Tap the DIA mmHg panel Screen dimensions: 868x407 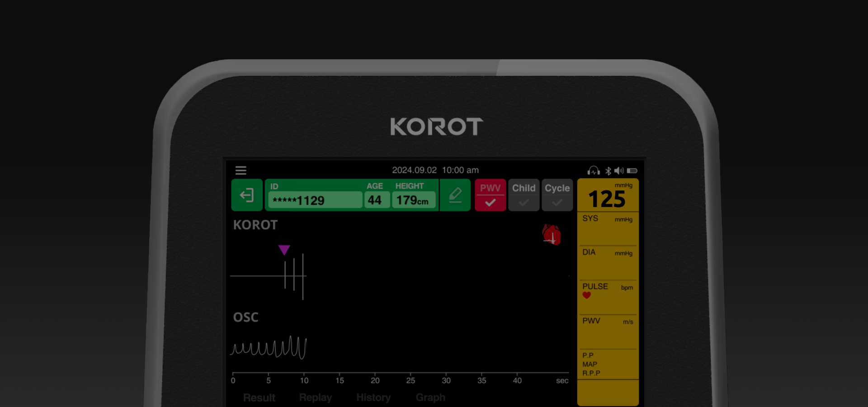608,263
